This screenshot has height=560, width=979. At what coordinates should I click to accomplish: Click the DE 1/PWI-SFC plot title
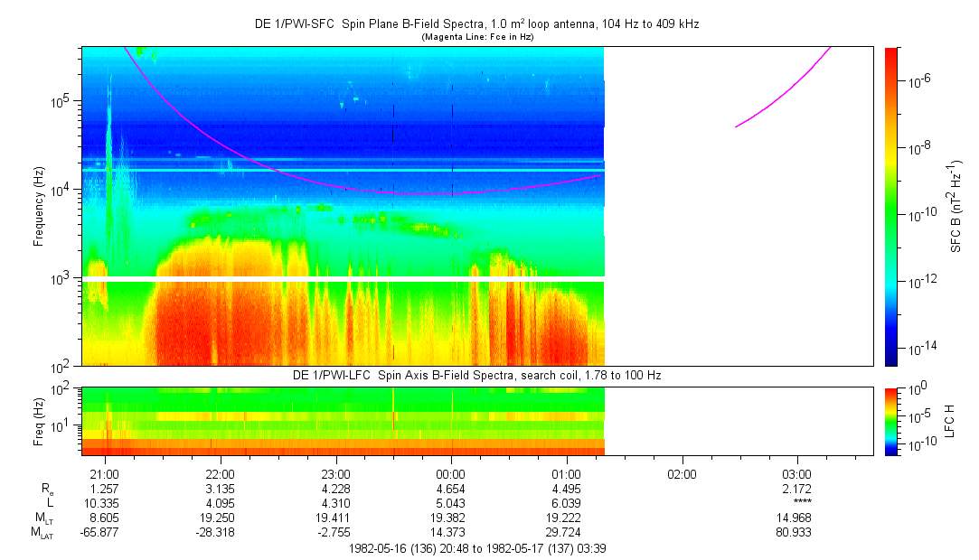pyautogui.click(x=476, y=24)
